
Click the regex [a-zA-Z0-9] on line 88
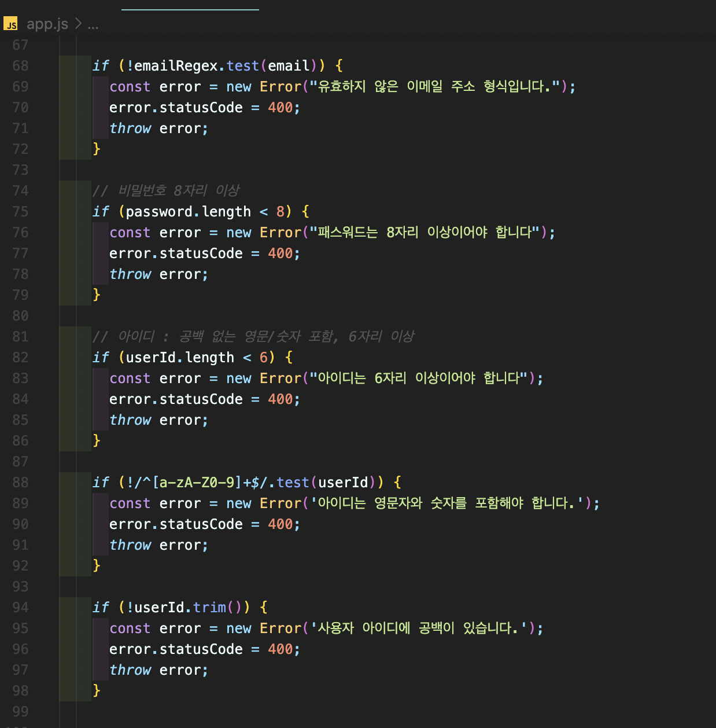(x=197, y=483)
